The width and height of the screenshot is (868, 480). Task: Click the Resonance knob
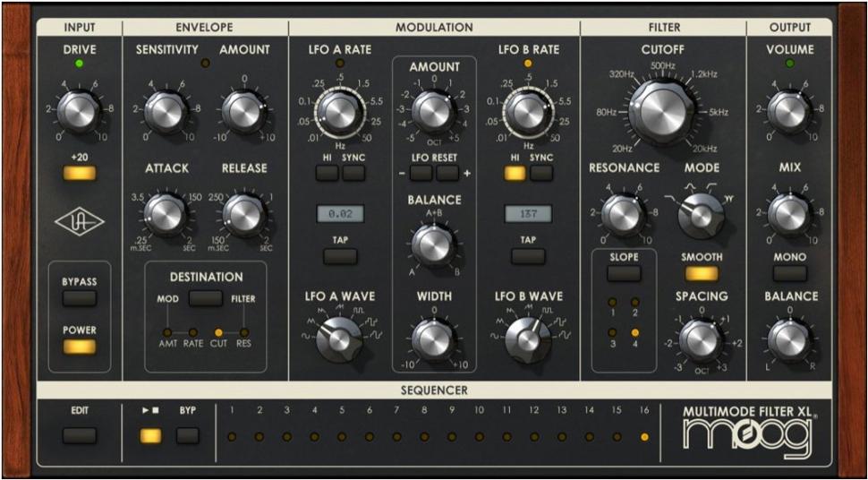coord(624,215)
